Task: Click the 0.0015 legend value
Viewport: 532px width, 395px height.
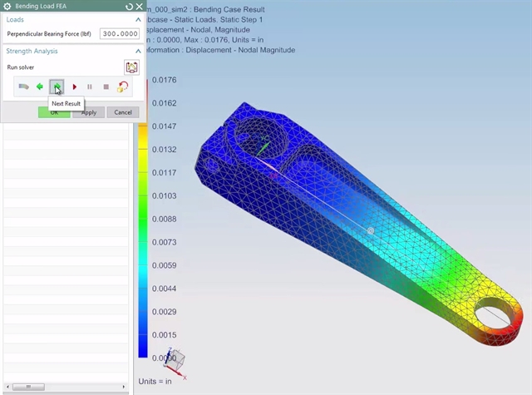Action: pyautogui.click(x=165, y=335)
